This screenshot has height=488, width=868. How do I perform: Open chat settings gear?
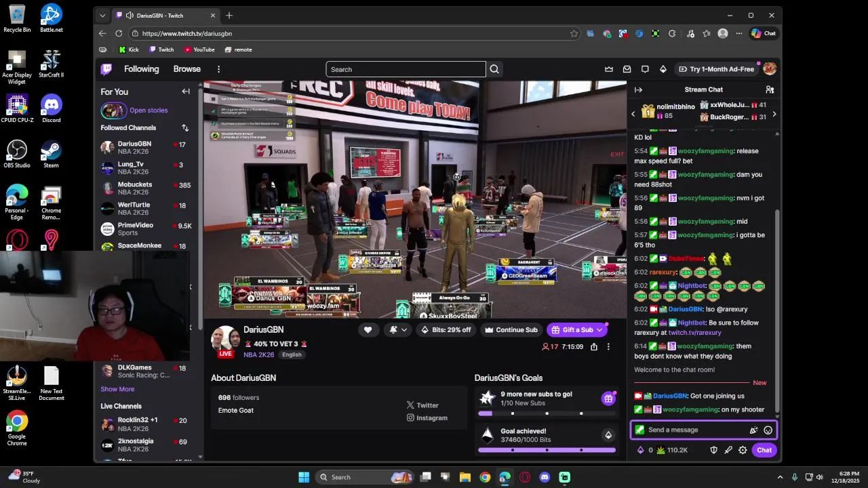point(743,450)
